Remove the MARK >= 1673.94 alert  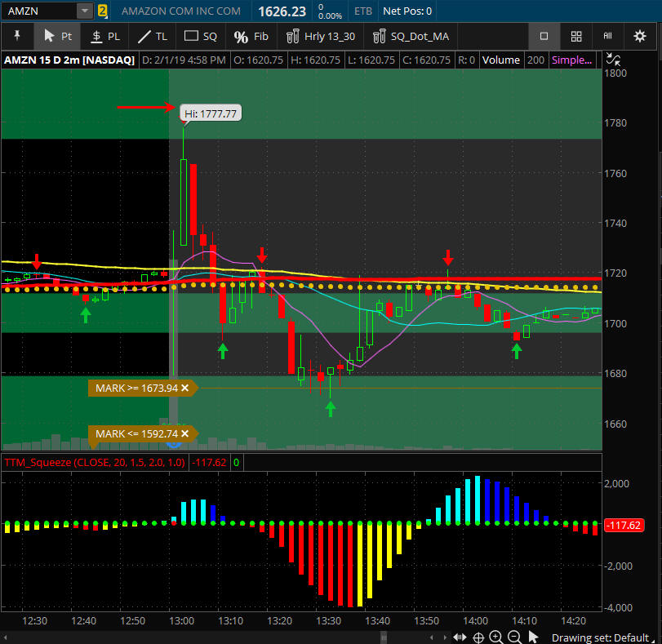pos(184,388)
